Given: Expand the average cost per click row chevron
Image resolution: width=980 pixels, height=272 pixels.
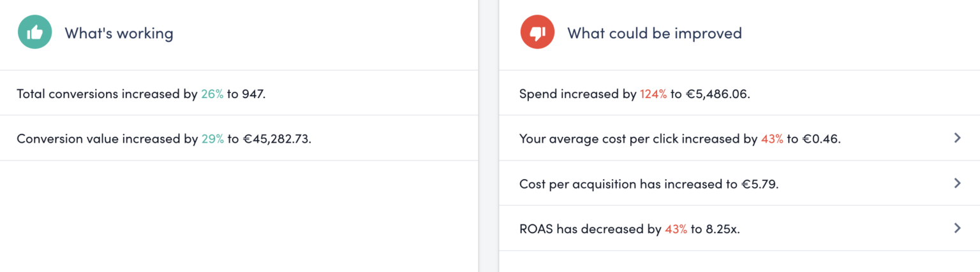Looking at the screenshot, I should point(956,138).
